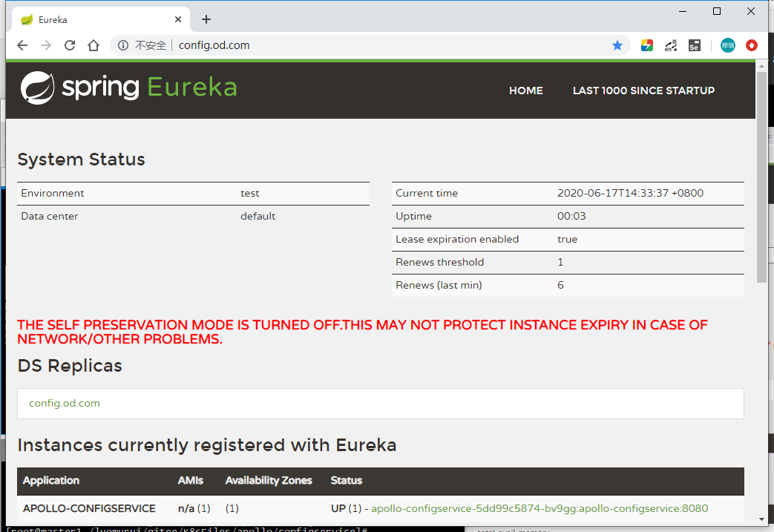Open the apollo-configservice instance status link

(539, 508)
